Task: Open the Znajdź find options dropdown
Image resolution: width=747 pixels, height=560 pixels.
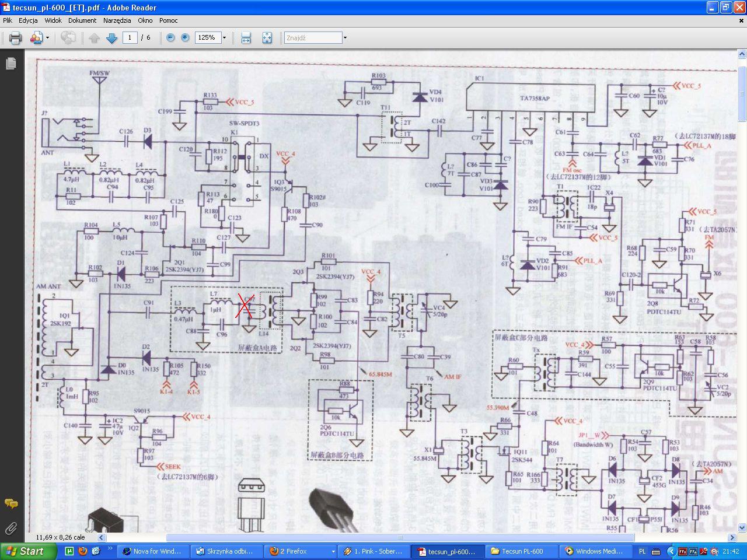Action: pyautogui.click(x=345, y=38)
